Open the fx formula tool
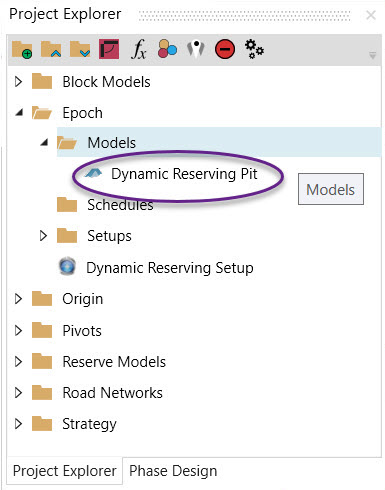 [138, 49]
